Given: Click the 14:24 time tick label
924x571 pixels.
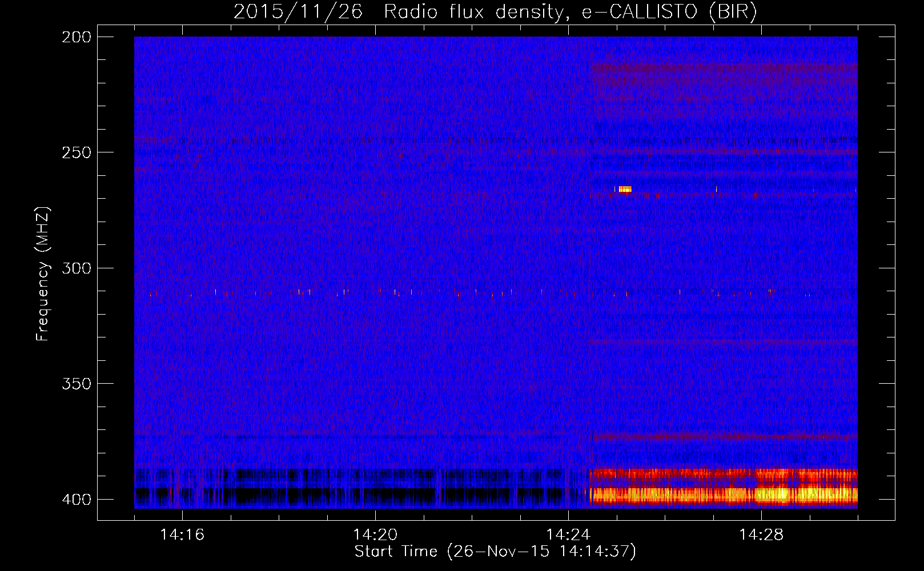Looking at the screenshot, I should [x=568, y=535].
